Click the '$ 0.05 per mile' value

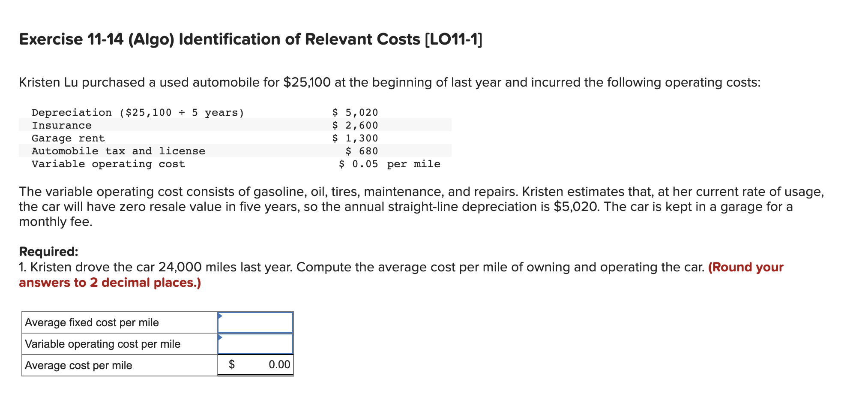pyautogui.click(x=389, y=164)
